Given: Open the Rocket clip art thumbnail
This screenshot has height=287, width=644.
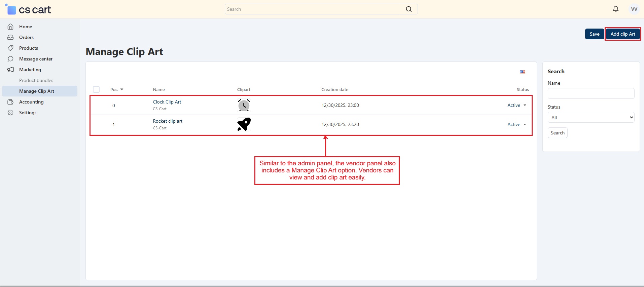Looking at the screenshot, I should coord(244,124).
